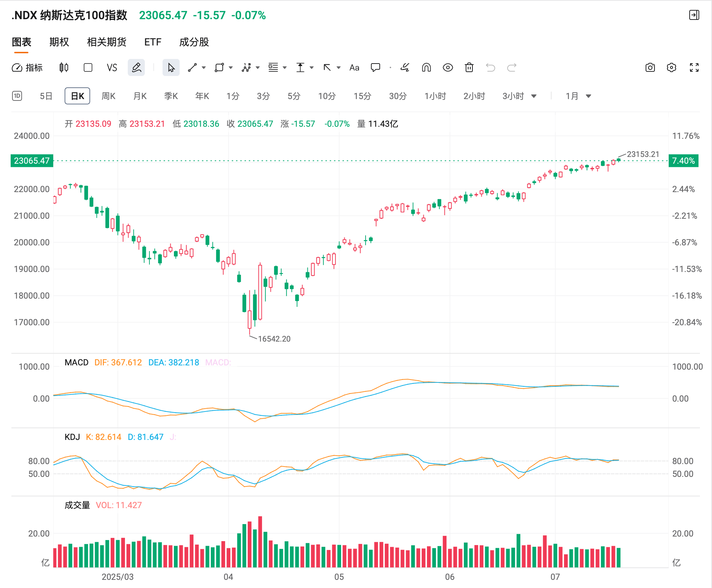712x588 pixels.
Task: Expand Fibonacci tool options
Action: click(285, 67)
